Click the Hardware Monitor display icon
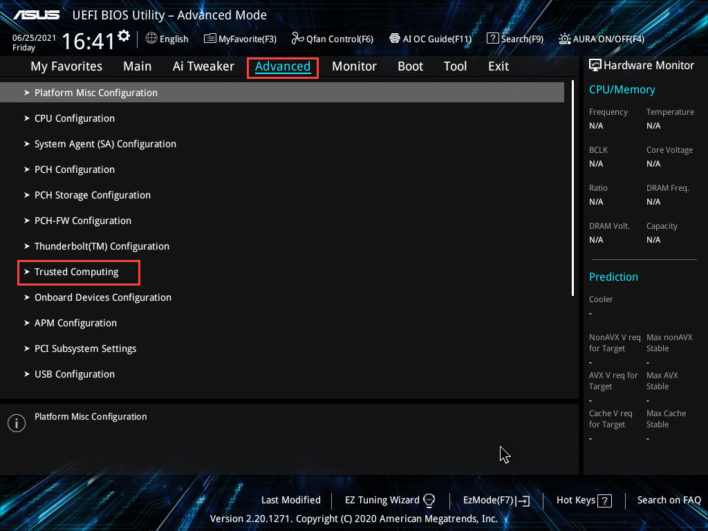 point(595,65)
